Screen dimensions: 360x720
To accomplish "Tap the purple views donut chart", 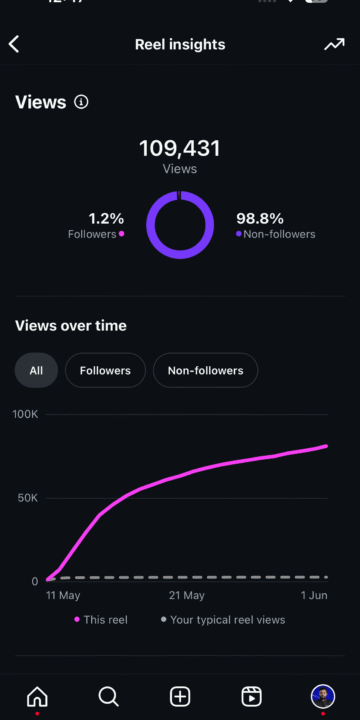I will click(180, 225).
